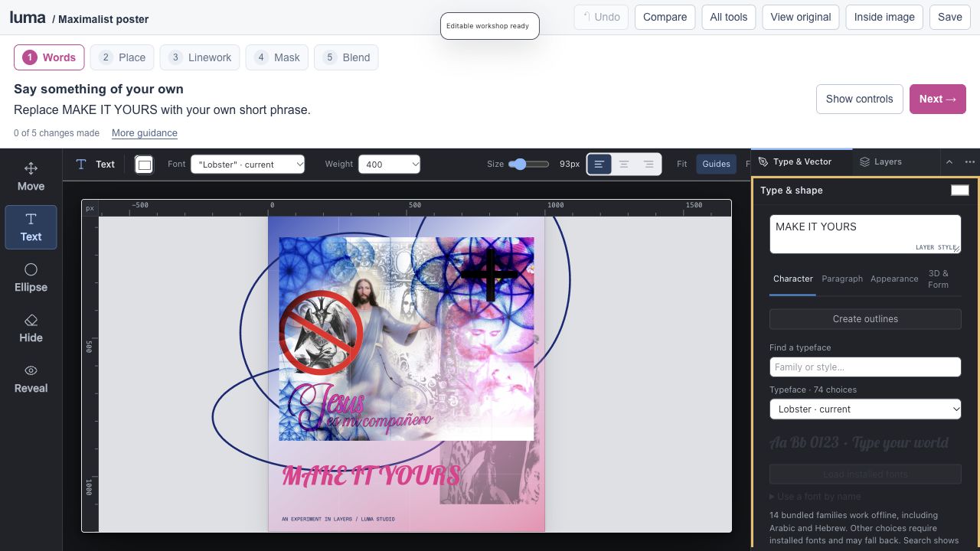The width and height of the screenshot is (980, 551).
Task: Switch to the Type & Vector panel tab
Action: pyautogui.click(x=802, y=161)
